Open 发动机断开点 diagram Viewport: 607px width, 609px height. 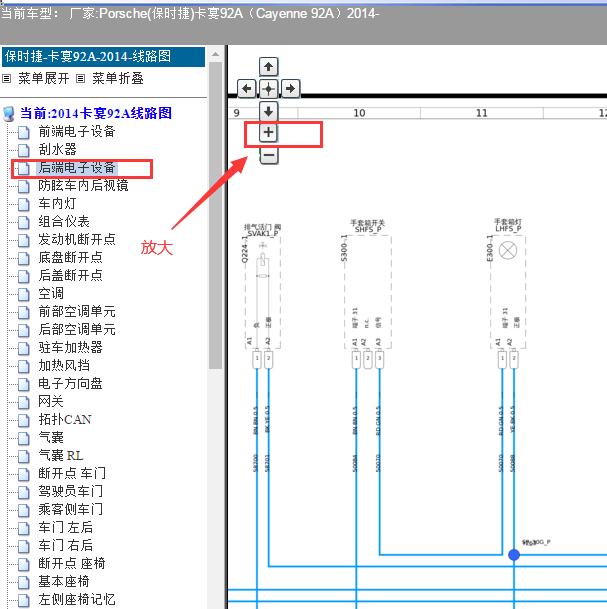[77, 239]
